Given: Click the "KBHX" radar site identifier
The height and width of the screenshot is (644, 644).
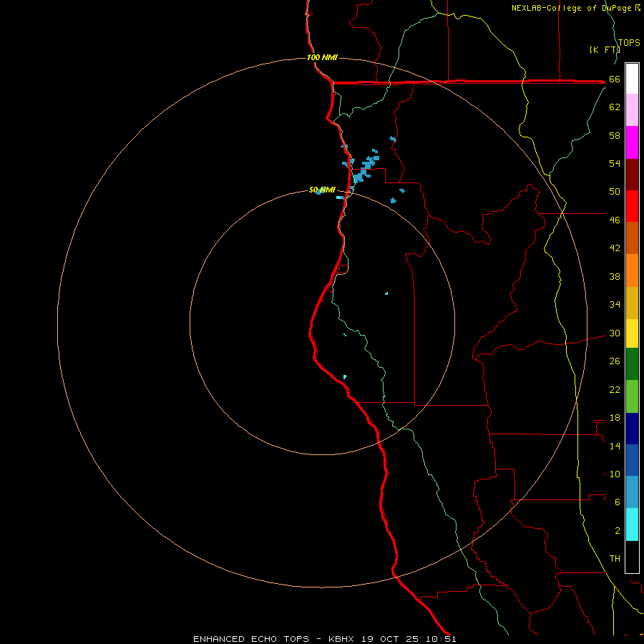Looking at the screenshot, I should [x=341, y=639].
